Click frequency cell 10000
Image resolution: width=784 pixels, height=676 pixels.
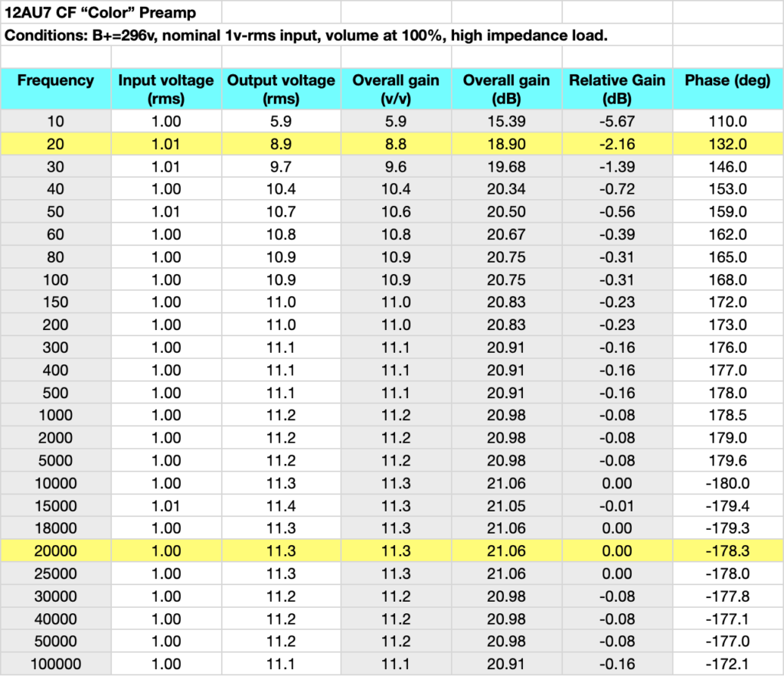pos(55,483)
